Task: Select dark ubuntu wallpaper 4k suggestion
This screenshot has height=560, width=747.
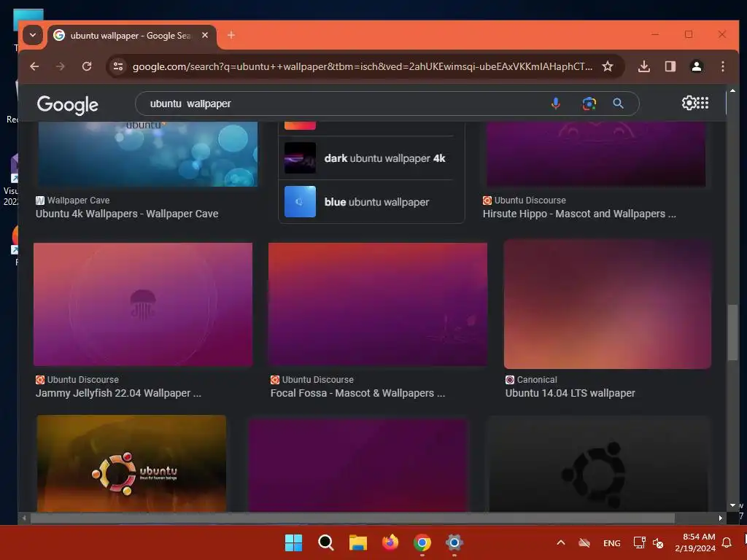Action: [365, 158]
